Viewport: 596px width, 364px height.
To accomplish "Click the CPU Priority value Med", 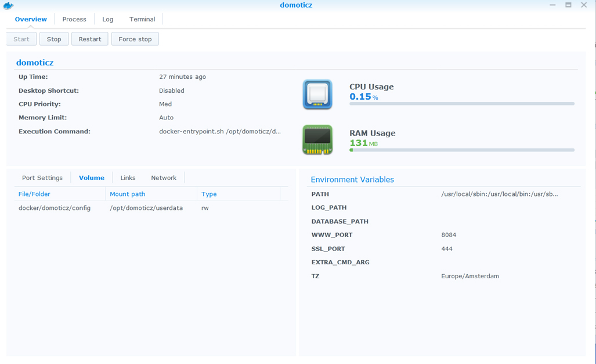I will pyautogui.click(x=165, y=104).
